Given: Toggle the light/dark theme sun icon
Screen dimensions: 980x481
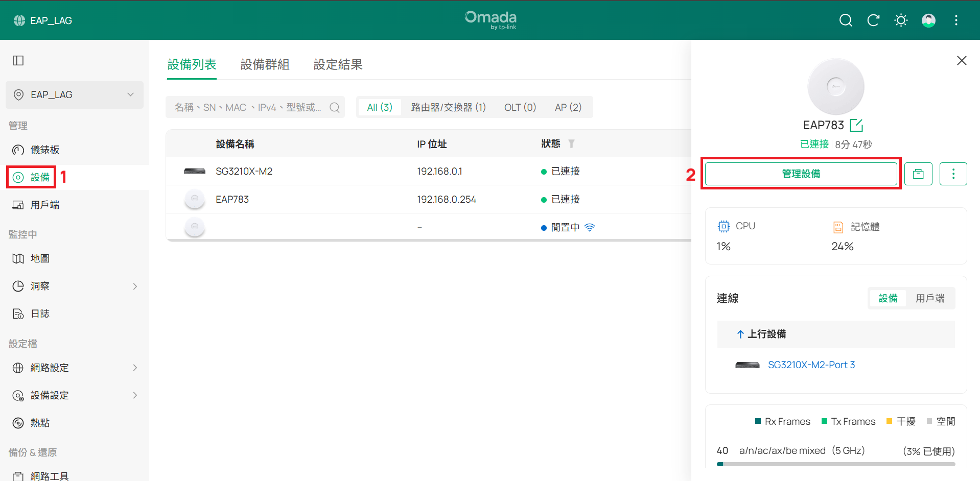Looking at the screenshot, I should point(901,20).
